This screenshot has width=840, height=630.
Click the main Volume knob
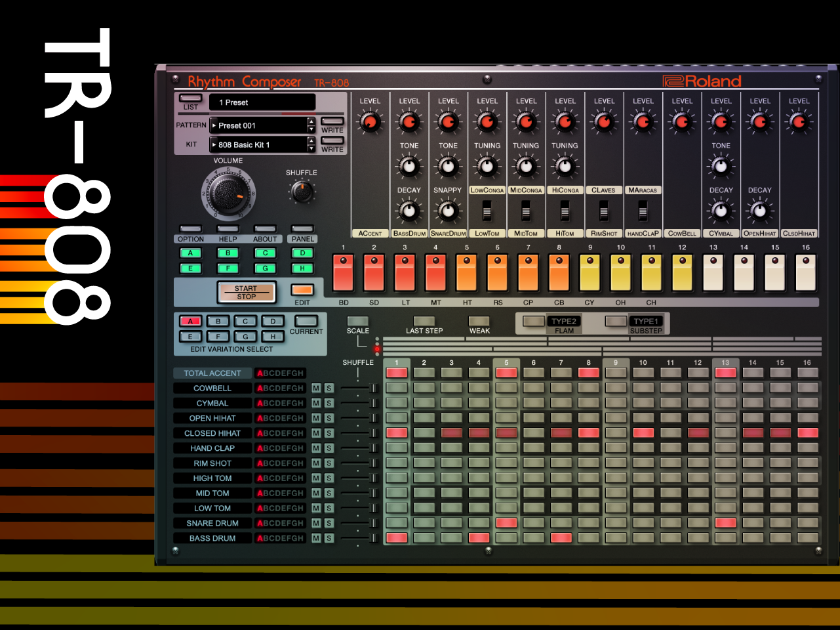point(228,193)
